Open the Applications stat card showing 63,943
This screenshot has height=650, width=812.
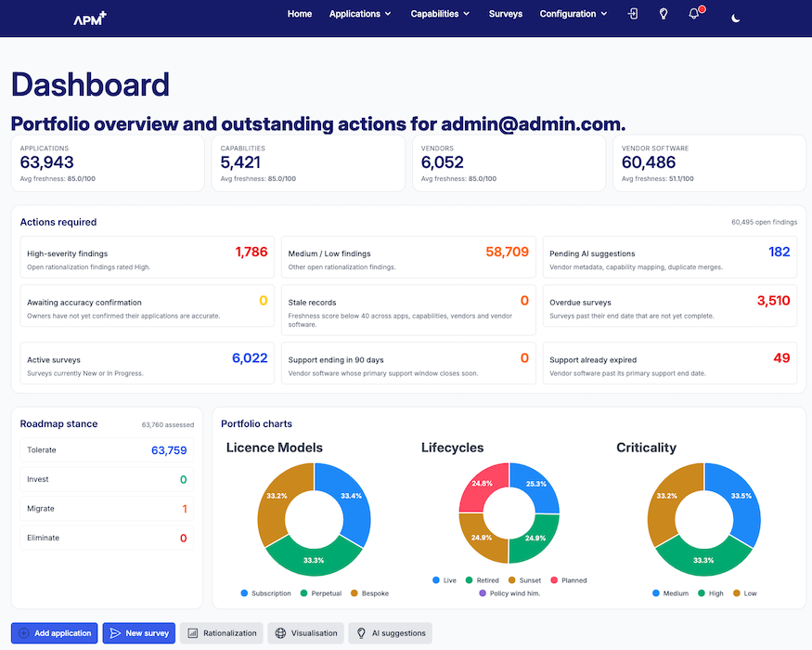pyautogui.click(x=108, y=163)
